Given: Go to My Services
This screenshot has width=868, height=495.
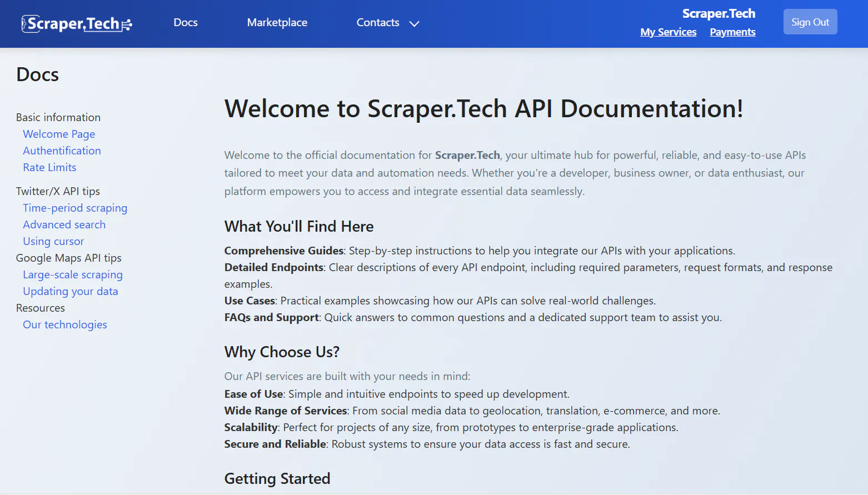Looking at the screenshot, I should click(668, 32).
